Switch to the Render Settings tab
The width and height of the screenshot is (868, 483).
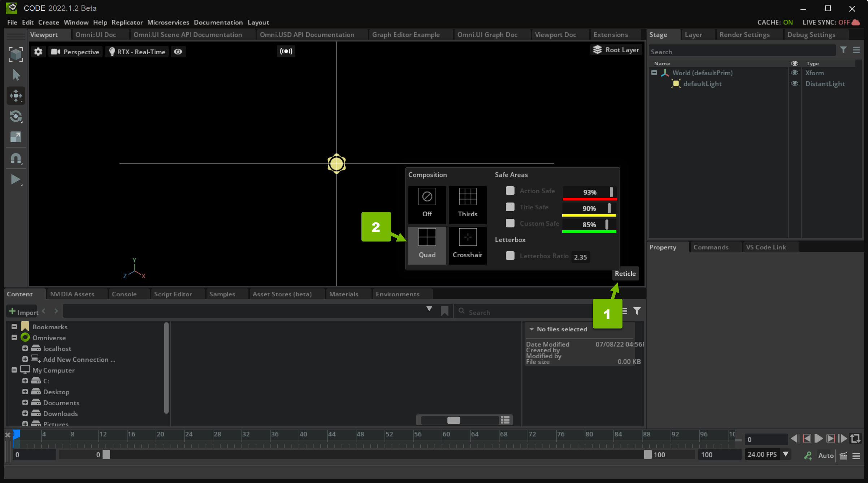[x=744, y=35]
